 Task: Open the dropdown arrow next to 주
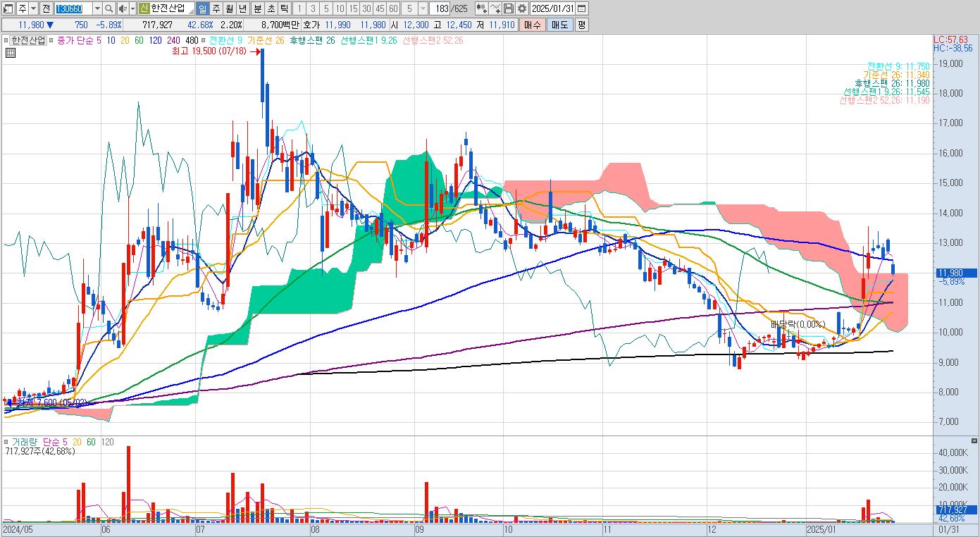pos(33,8)
